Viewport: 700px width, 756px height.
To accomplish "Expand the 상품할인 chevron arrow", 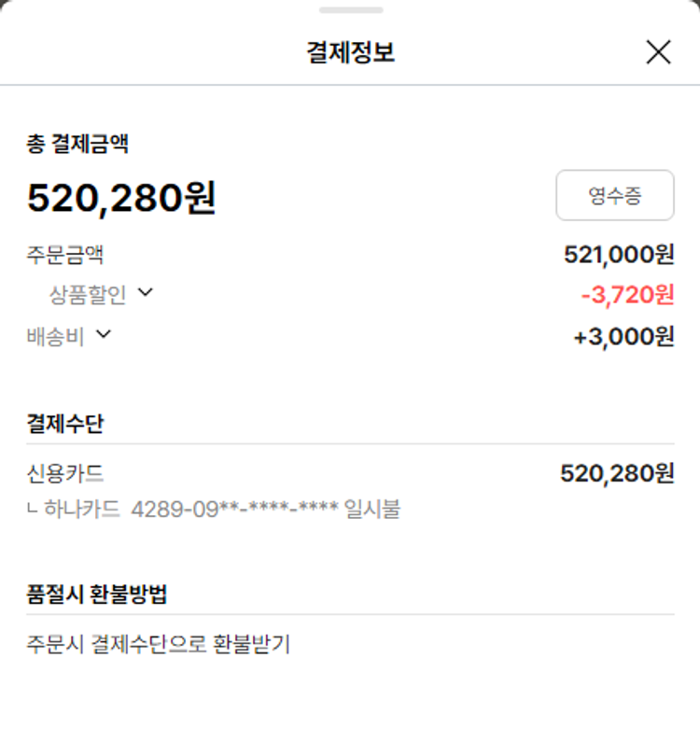I will click(145, 293).
